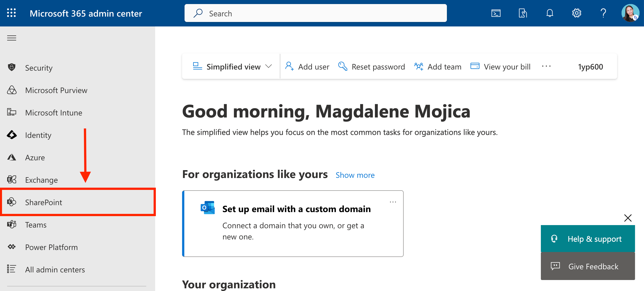This screenshot has width=644, height=291.
Task: Select All admin centers
Action: coord(55,269)
